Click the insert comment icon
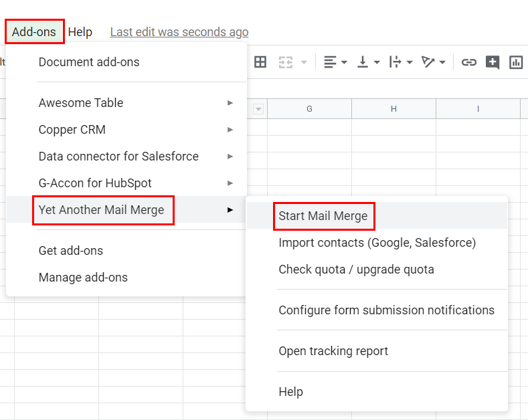 [x=493, y=62]
